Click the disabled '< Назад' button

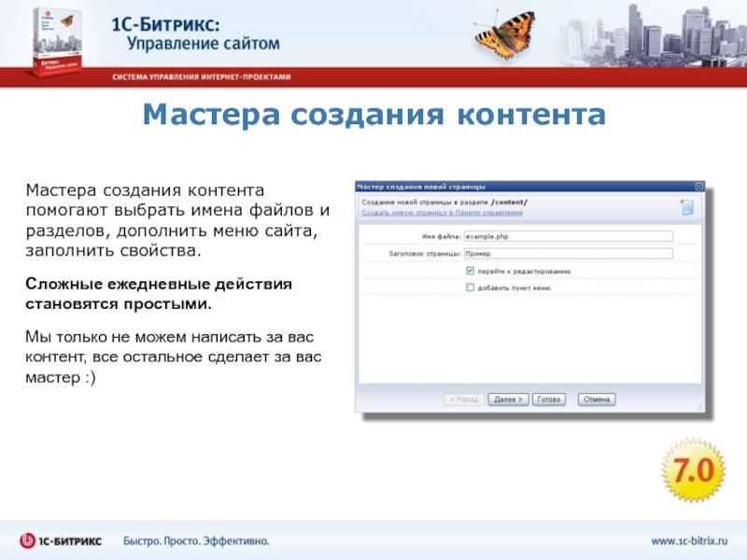(x=464, y=399)
